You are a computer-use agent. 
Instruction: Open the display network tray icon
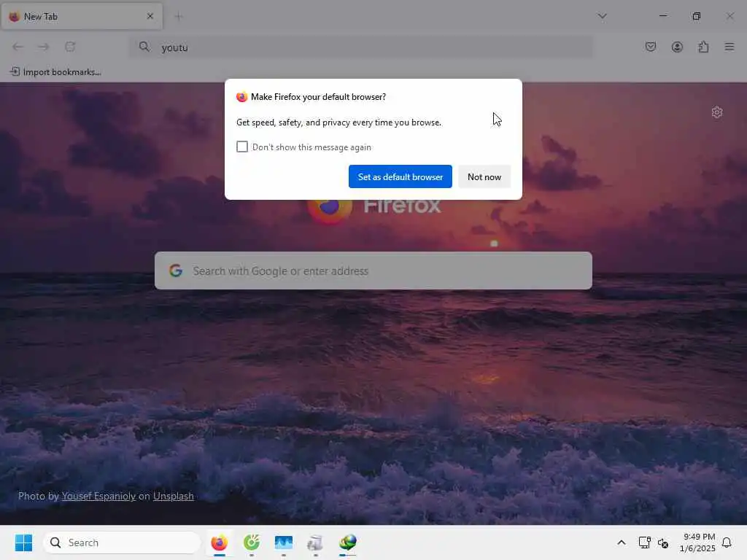(645, 542)
